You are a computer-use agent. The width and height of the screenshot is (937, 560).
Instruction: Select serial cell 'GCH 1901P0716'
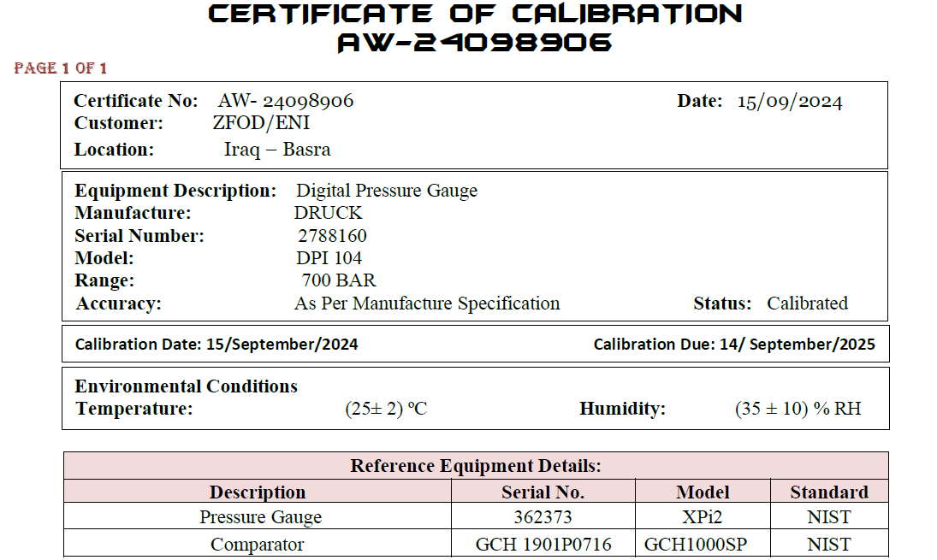(x=543, y=545)
